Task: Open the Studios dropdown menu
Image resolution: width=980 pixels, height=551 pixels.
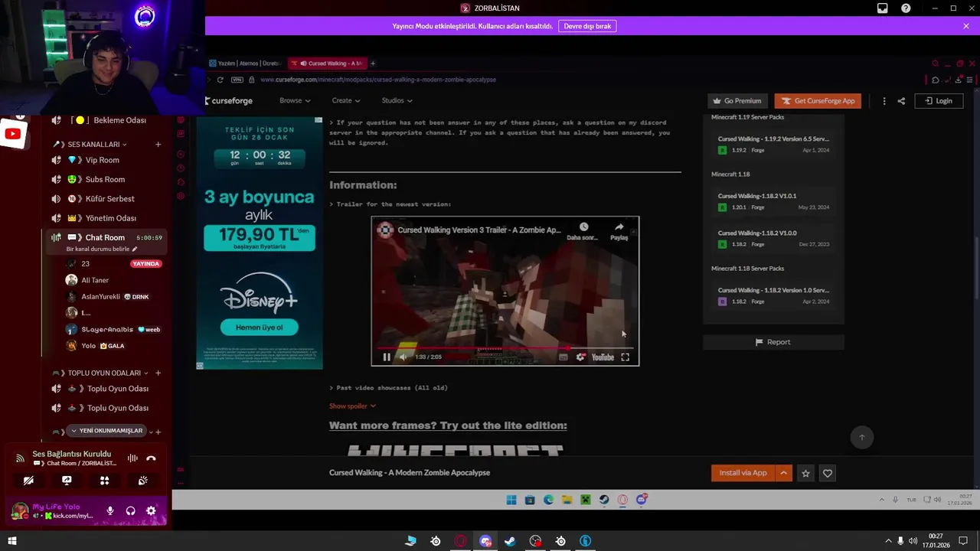Action: 397,100
